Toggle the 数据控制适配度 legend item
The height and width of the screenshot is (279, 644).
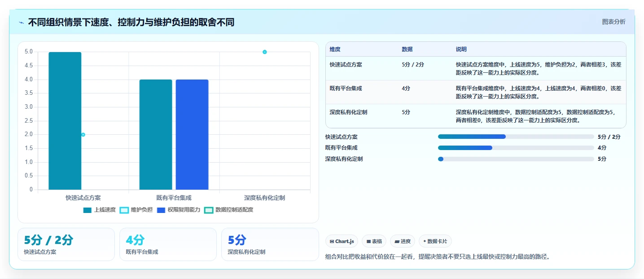(x=229, y=210)
